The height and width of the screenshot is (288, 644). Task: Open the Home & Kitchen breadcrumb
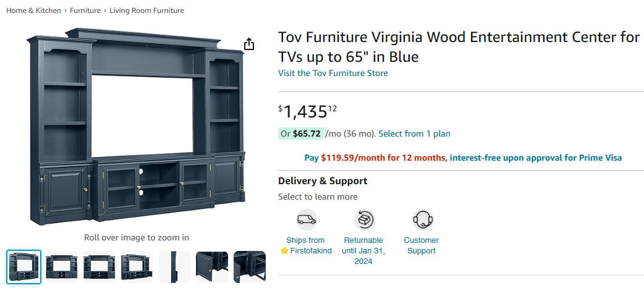click(33, 11)
